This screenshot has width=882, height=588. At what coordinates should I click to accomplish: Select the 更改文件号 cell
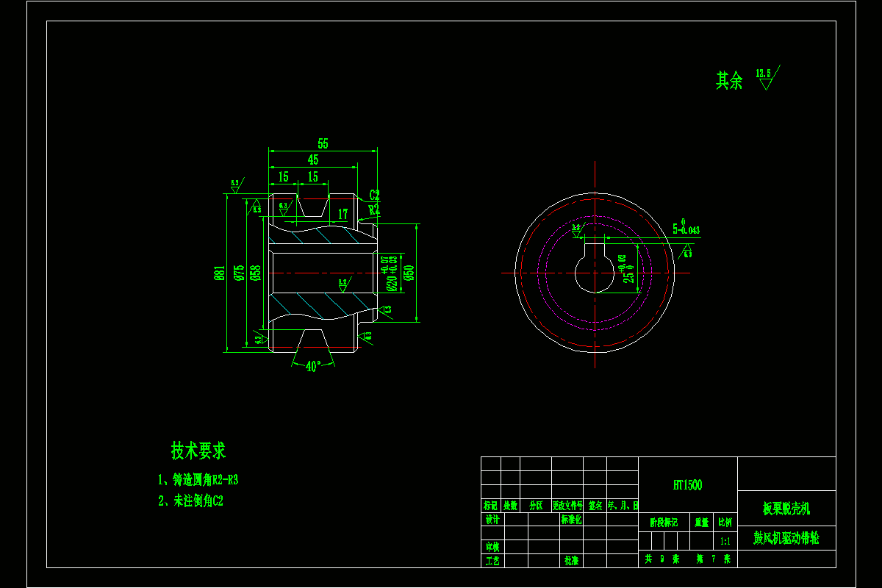568,506
